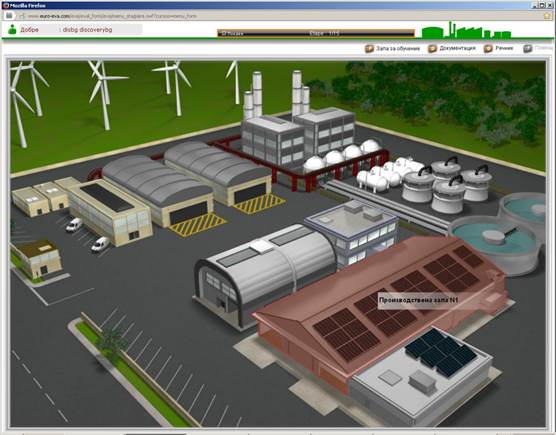The width and height of the screenshot is (556, 435).
Task: Click the green user avatar icon
Action: pos(12,29)
